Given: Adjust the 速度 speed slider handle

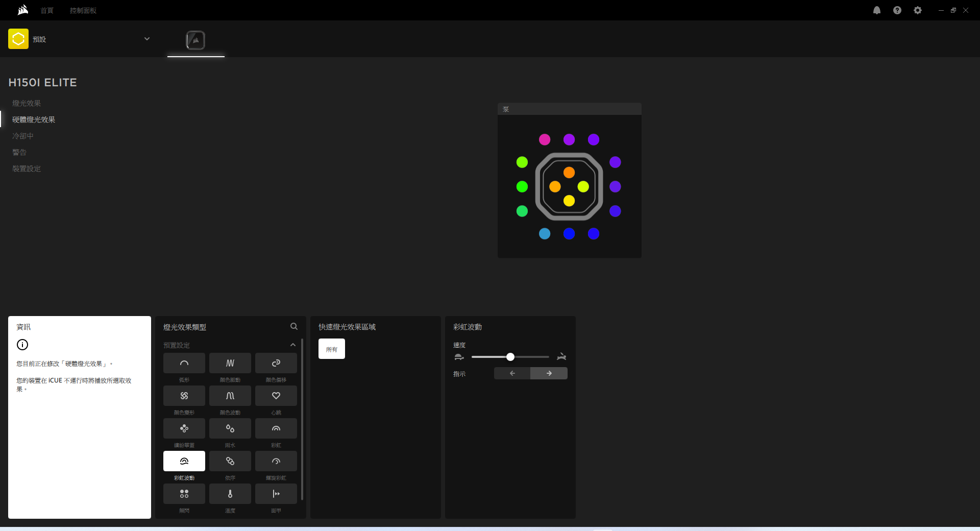Looking at the screenshot, I should pyautogui.click(x=510, y=357).
